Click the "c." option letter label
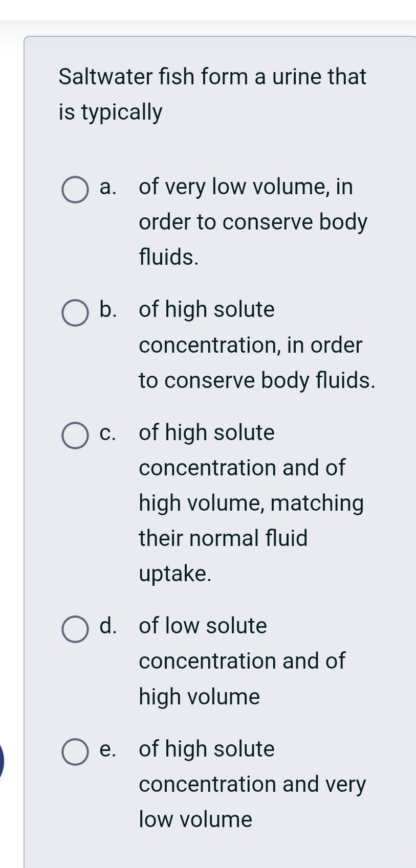Viewport: 416px width, 868px height. pos(108,433)
